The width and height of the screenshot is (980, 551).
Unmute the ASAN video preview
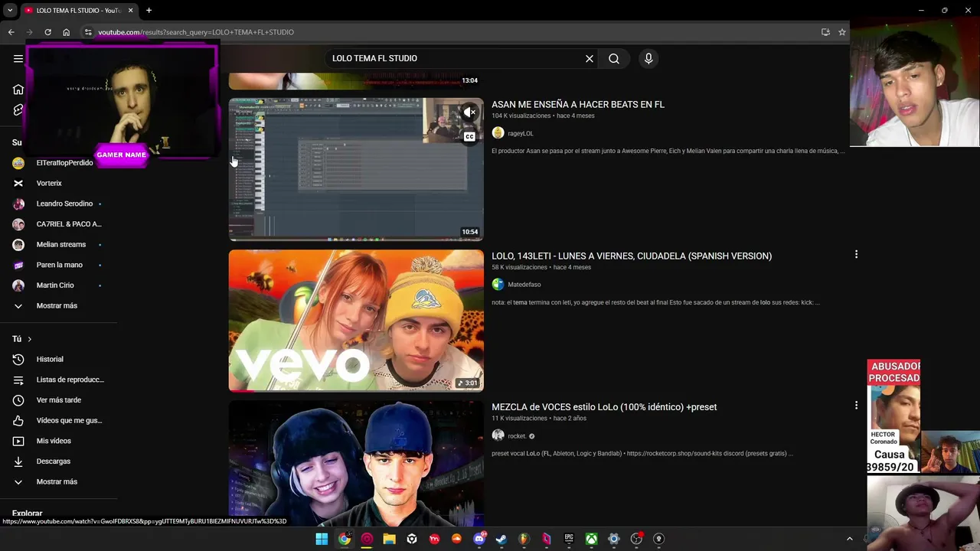tap(469, 112)
